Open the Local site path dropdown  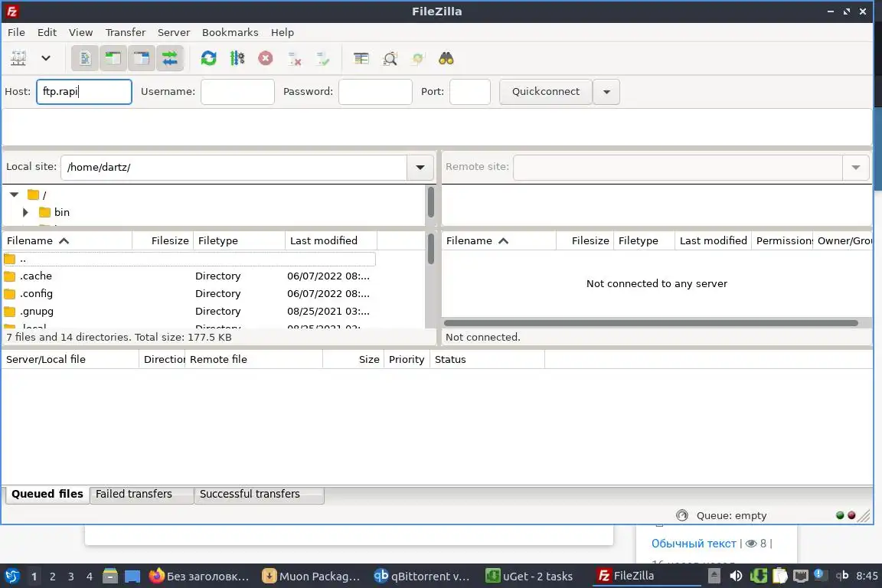tap(420, 167)
